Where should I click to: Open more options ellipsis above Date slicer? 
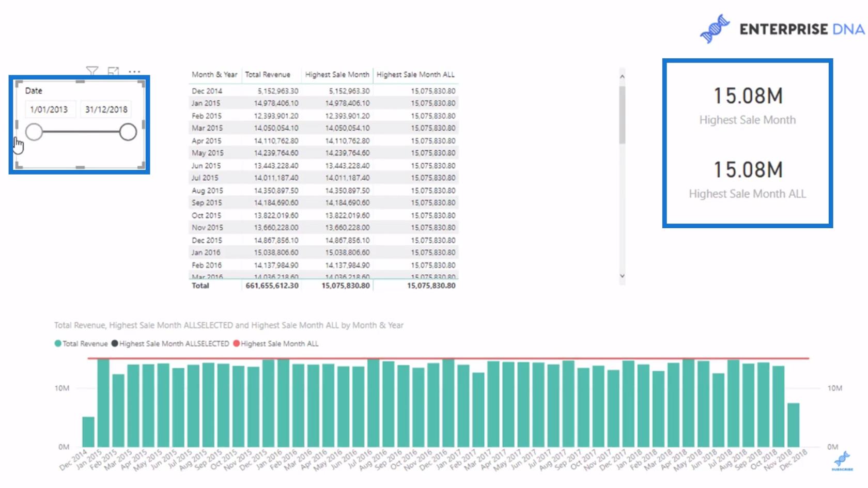point(134,72)
